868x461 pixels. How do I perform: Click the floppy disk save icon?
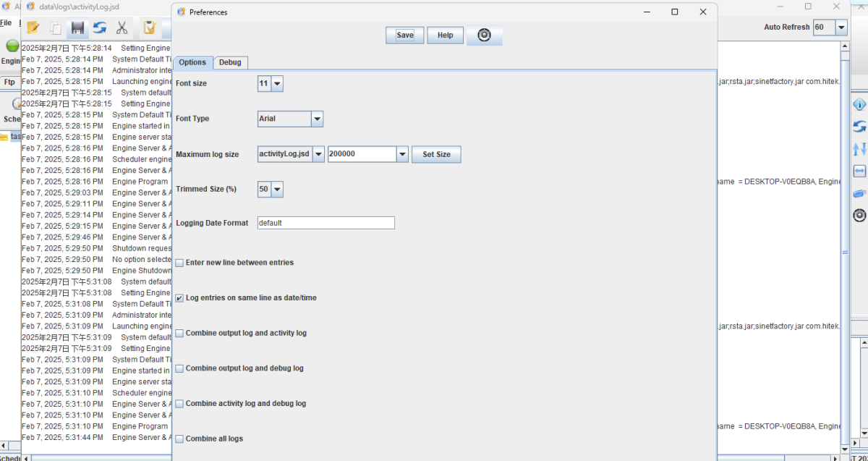pyautogui.click(x=77, y=28)
